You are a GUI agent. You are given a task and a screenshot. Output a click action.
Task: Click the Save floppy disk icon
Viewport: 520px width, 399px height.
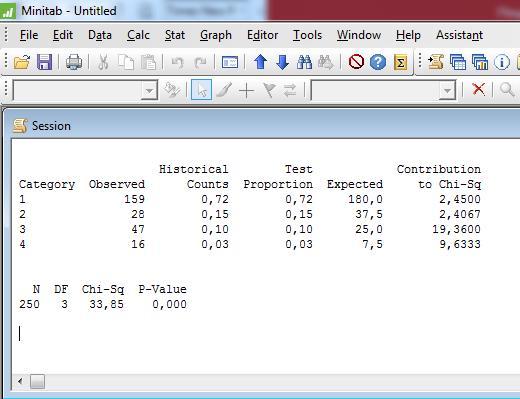(44, 62)
